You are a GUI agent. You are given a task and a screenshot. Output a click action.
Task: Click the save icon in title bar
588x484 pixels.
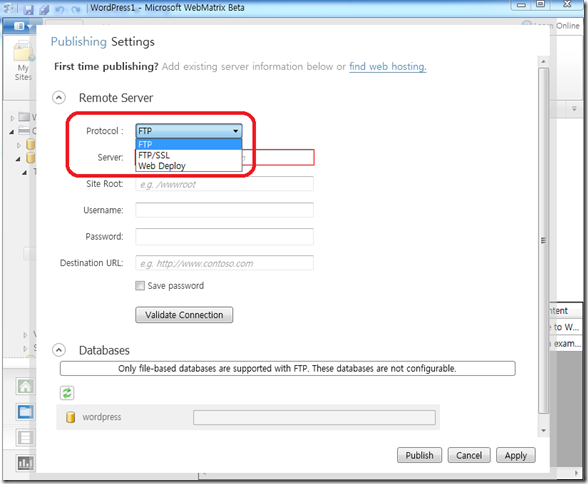pos(29,9)
